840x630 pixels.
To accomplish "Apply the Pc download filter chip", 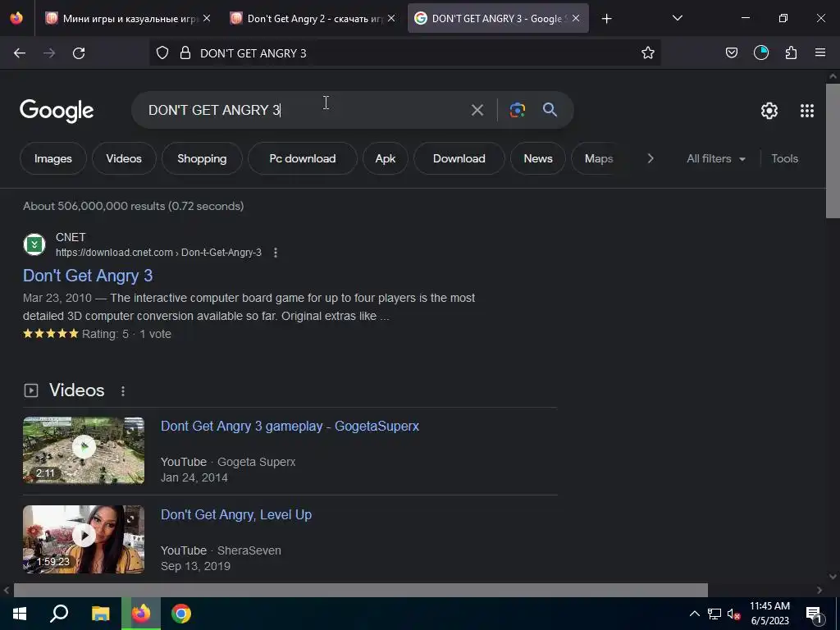I will tap(303, 158).
